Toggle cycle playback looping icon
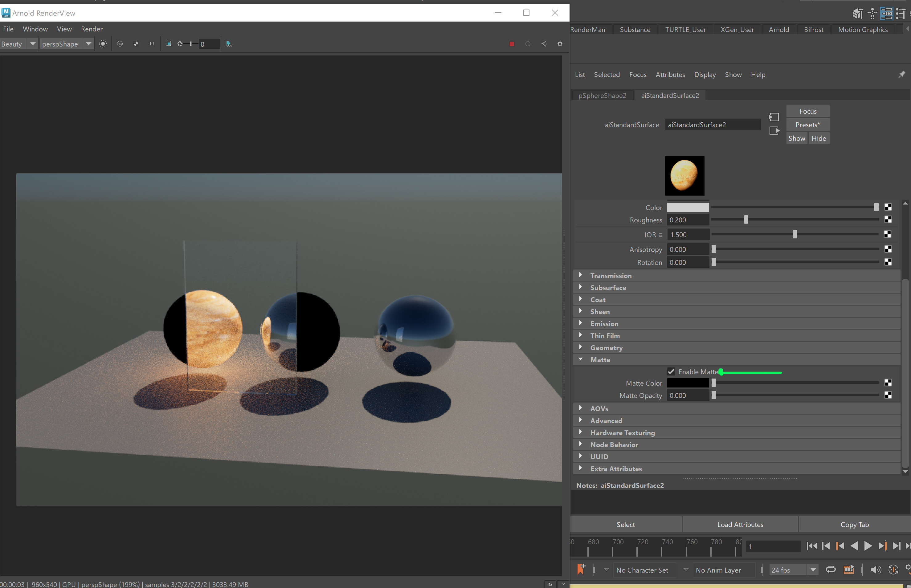The width and height of the screenshot is (911, 588). [831, 569]
